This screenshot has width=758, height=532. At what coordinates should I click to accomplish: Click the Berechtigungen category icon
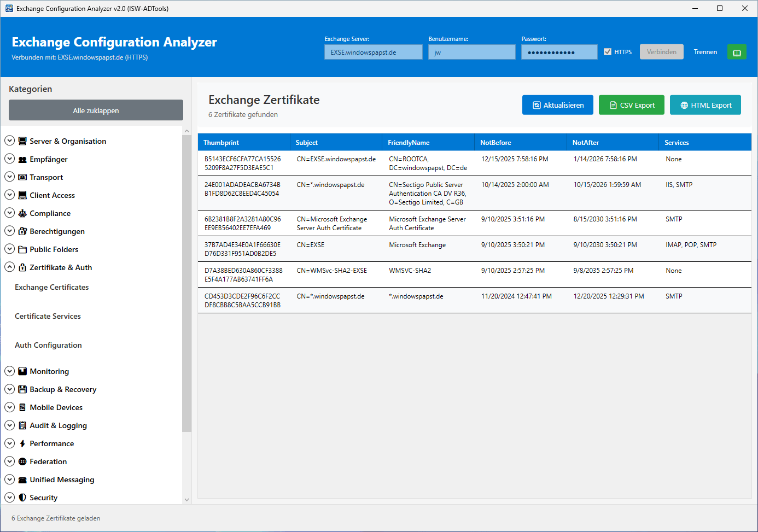coord(22,231)
